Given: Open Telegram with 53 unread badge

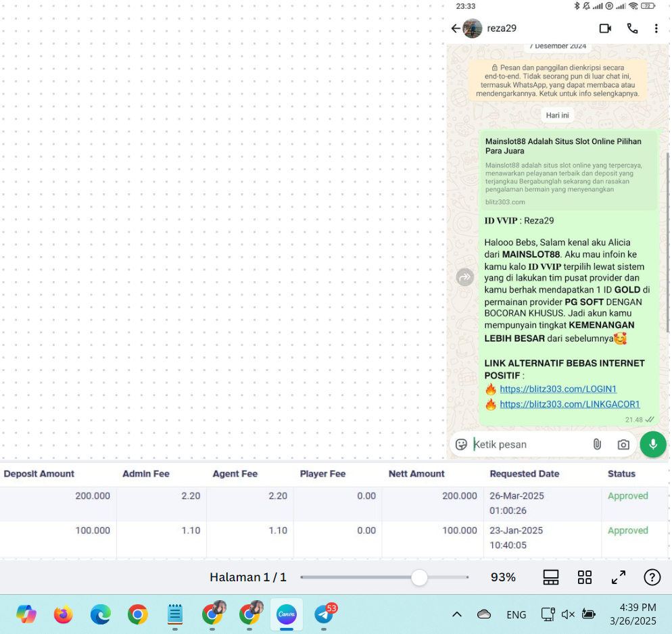Looking at the screenshot, I should (325, 614).
